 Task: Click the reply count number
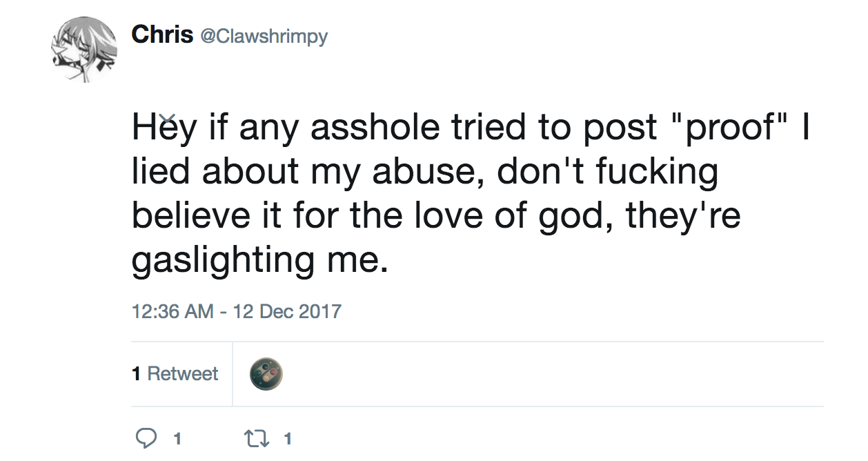pyautogui.click(x=177, y=439)
